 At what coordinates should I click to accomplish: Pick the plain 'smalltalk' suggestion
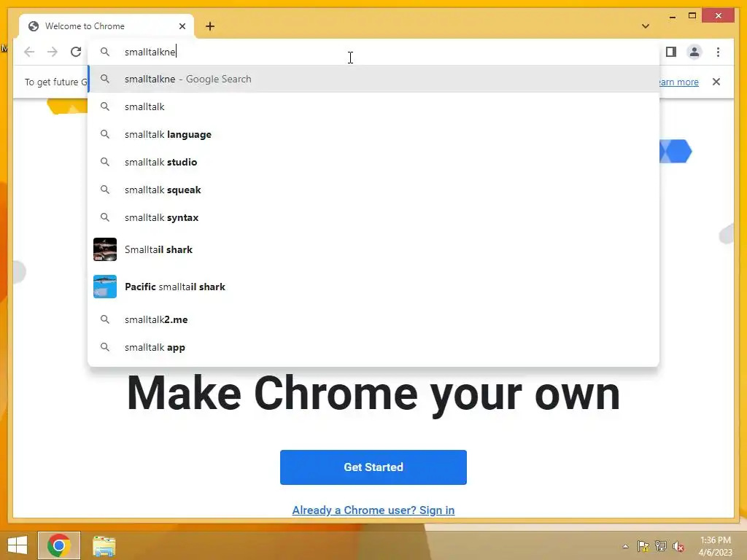pyautogui.click(x=373, y=106)
